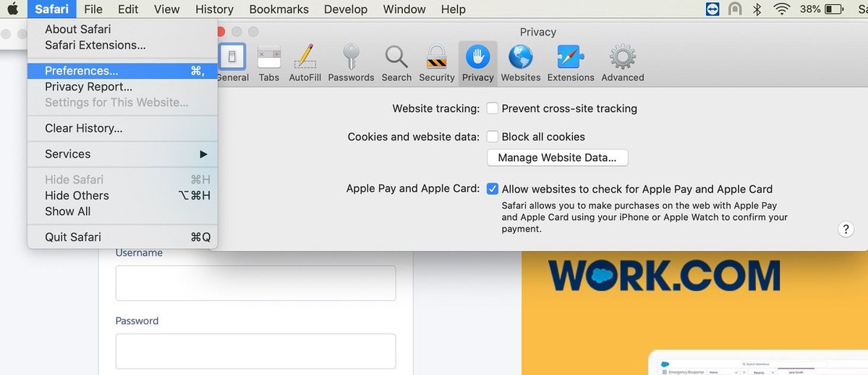
Task: Click the Apple logo menu
Action: pos(12,9)
